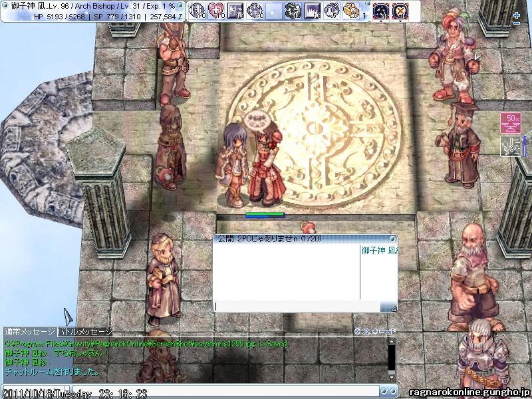
Task: Click the round button on chat room title
Action: coord(392,239)
